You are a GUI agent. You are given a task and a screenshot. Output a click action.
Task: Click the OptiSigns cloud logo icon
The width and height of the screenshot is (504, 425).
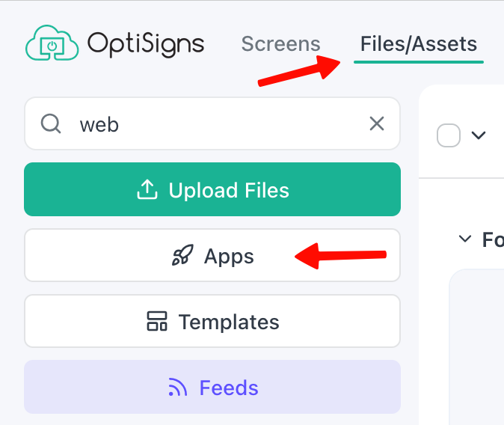tap(52, 43)
